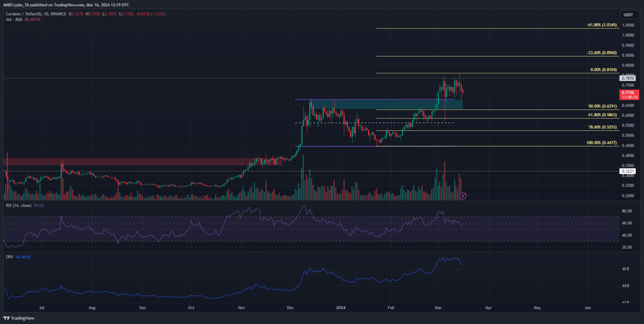Select the 0.00% (0.8104) Fibonacci level label
644x324 pixels.
[x=603, y=70]
